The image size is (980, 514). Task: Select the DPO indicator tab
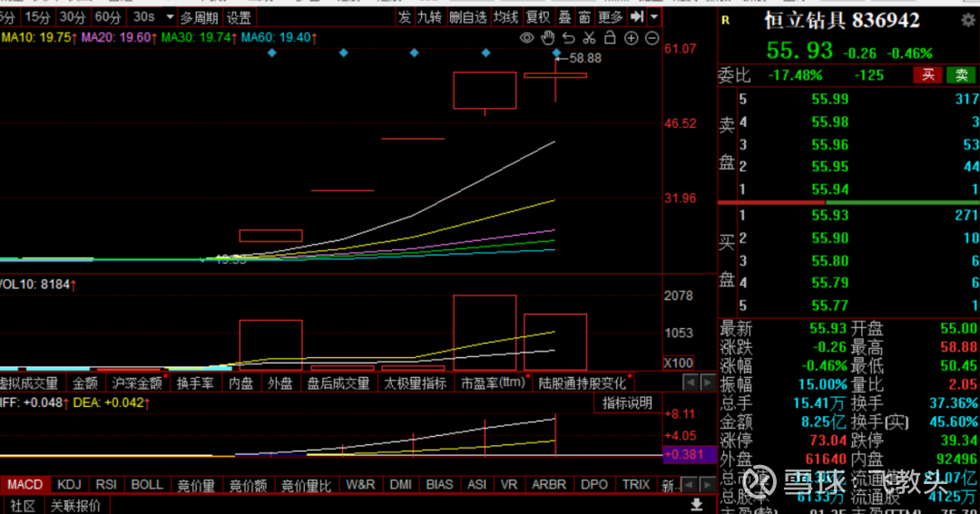click(593, 485)
